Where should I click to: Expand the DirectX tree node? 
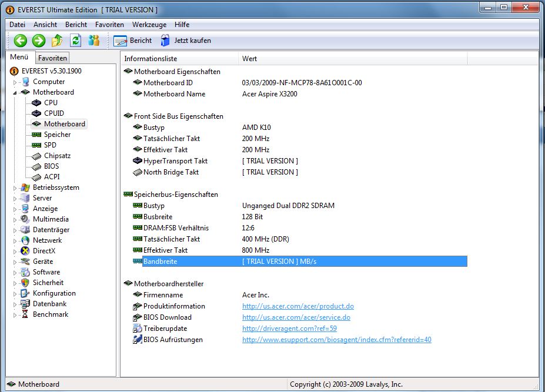tap(15, 252)
